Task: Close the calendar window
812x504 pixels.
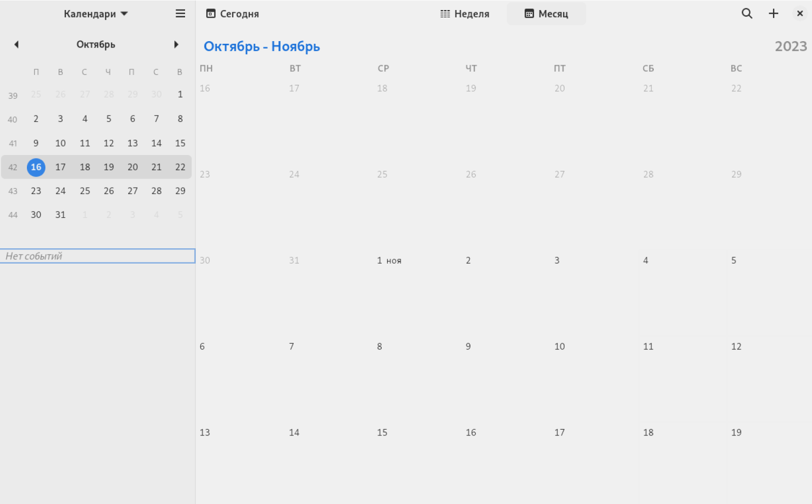Action: point(800,14)
